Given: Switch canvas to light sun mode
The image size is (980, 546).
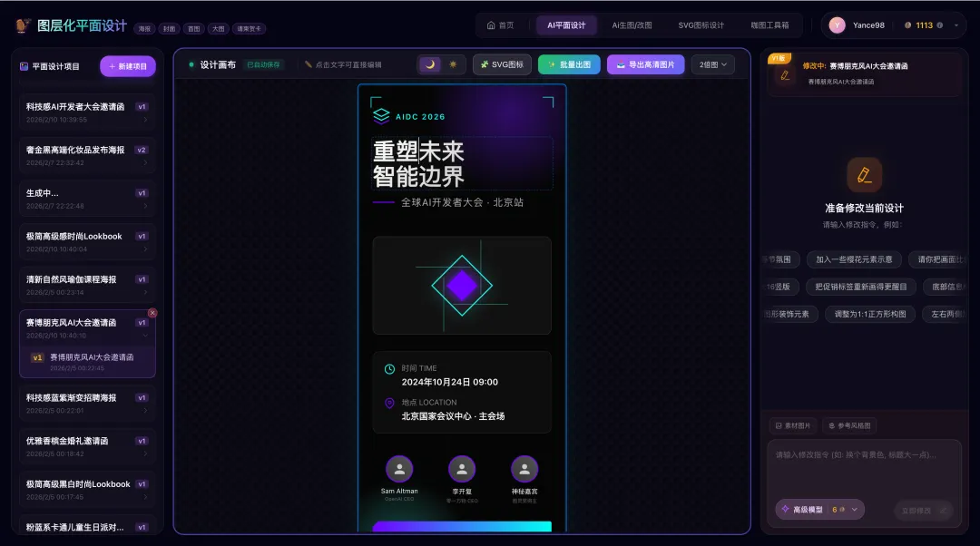Looking at the screenshot, I should tap(453, 64).
